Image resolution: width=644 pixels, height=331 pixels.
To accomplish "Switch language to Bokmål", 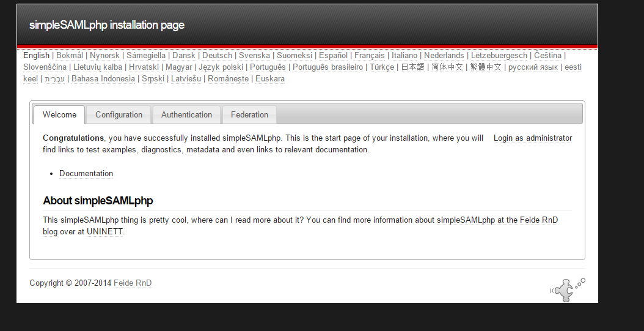I will tap(70, 56).
